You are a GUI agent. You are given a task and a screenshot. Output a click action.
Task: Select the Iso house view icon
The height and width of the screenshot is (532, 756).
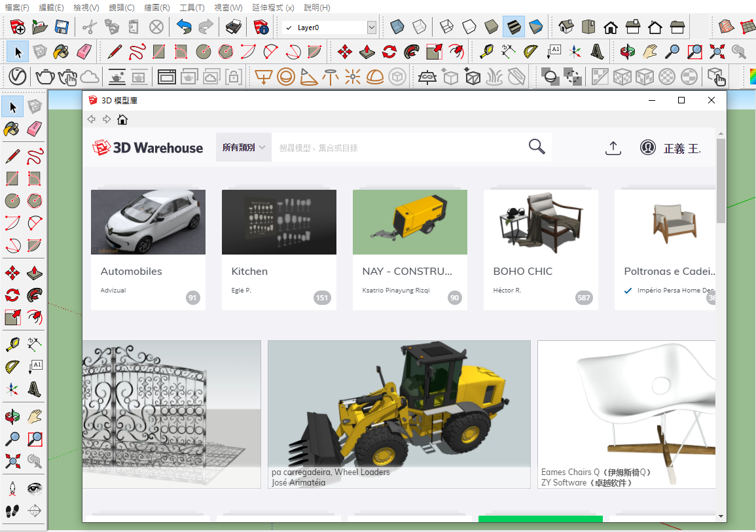click(566, 27)
